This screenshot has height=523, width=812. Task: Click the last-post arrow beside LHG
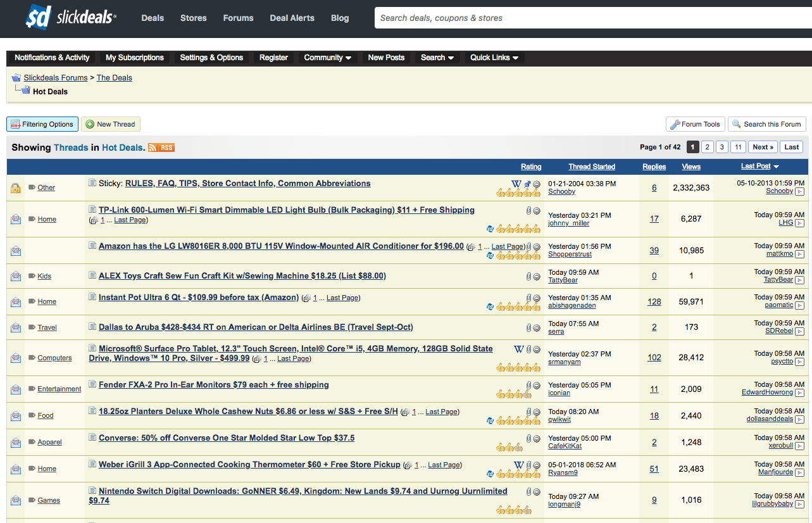click(800, 223)
